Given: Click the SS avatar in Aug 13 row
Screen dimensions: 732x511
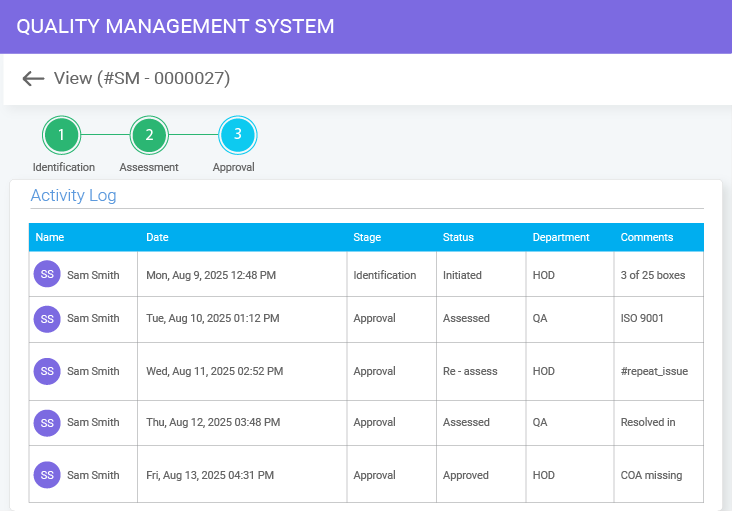Looking at the screenshot, I should pyautogui.click(x=47, y=475).
